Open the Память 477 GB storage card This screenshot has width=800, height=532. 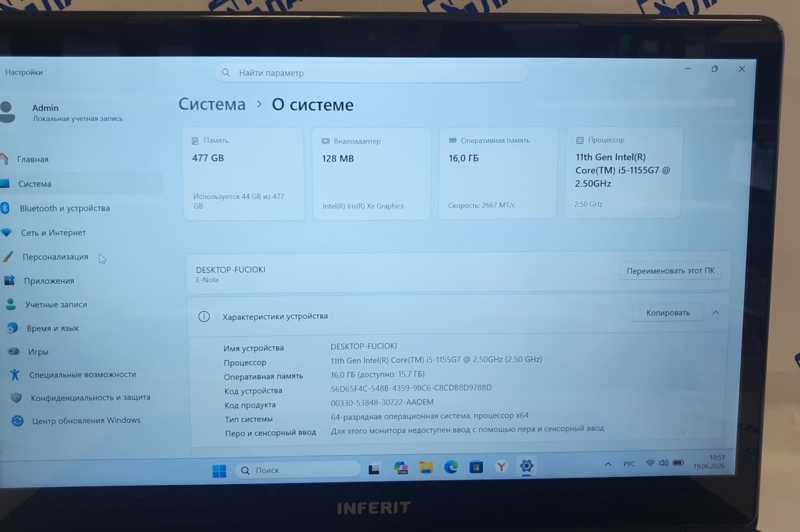(x=244, y=173)
